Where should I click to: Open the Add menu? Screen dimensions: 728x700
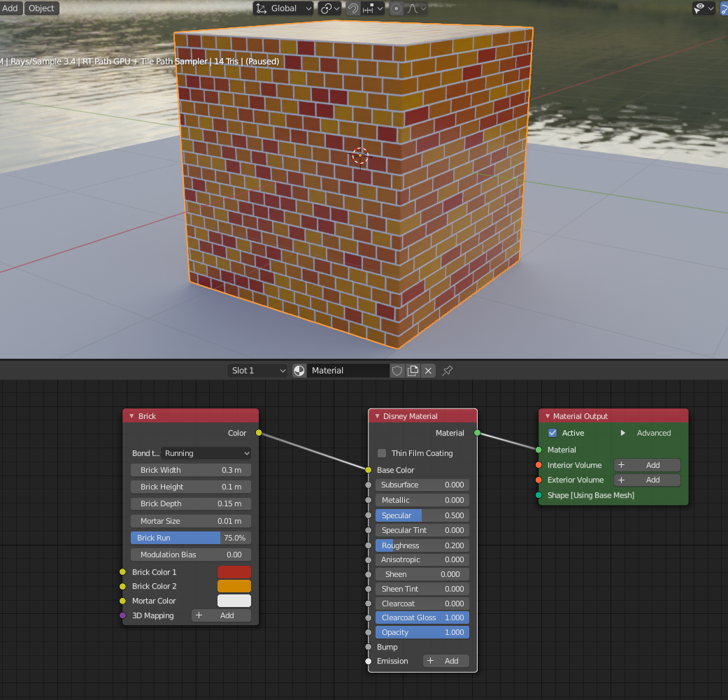click(x=10, y=8)
